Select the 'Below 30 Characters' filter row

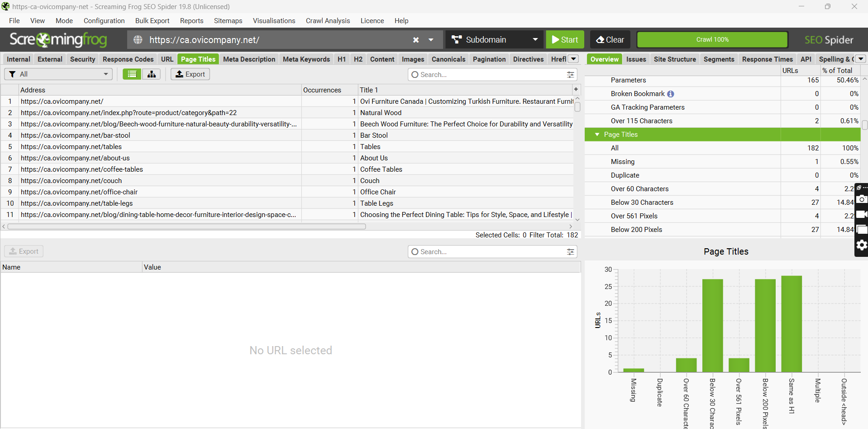722,202
